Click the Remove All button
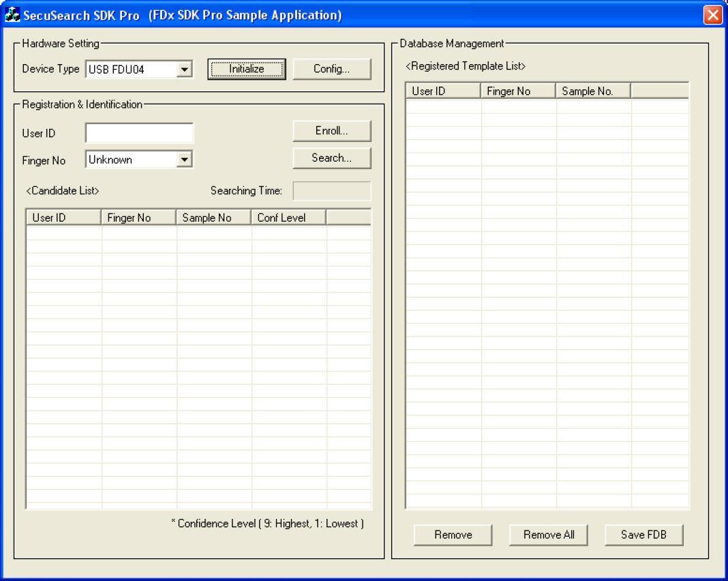Viewport: 728px width, 581px height. coord(548,535)
